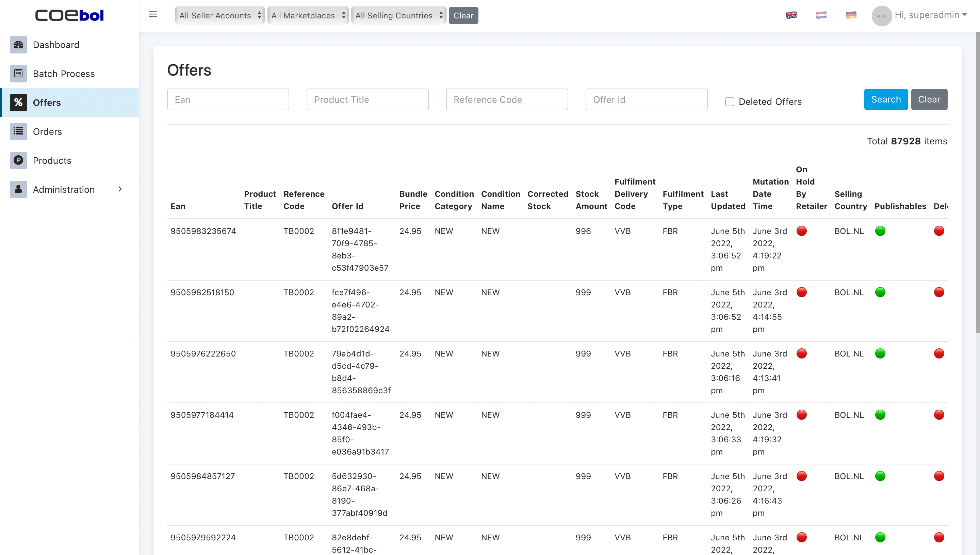Viewport: 980px width, 555px height.
Task: Click Publishables green dot for EAN 9505984857127
Action: 880,476
